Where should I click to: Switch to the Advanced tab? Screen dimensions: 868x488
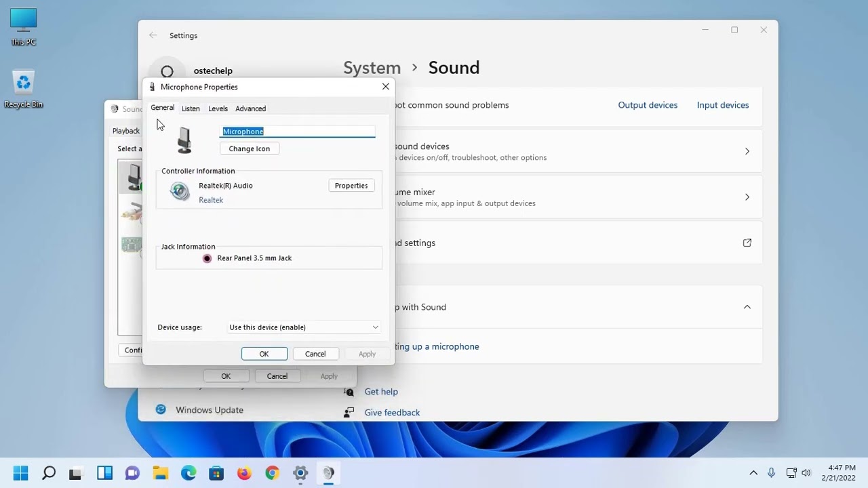[250, 108]
